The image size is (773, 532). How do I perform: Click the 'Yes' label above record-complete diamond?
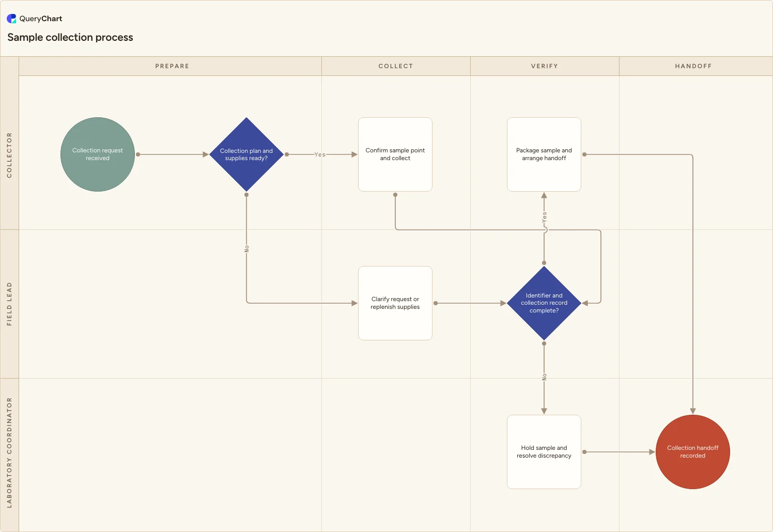click(544, 217)
